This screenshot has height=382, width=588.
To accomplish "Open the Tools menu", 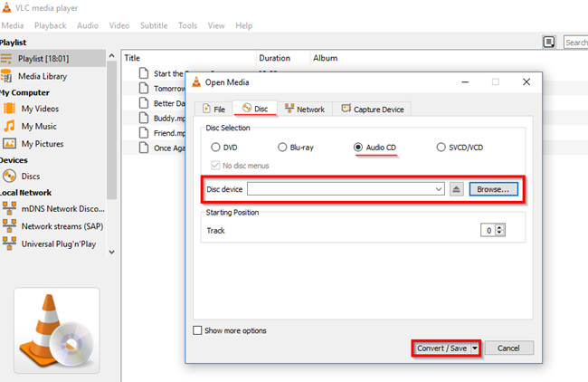I will (187, 25).
